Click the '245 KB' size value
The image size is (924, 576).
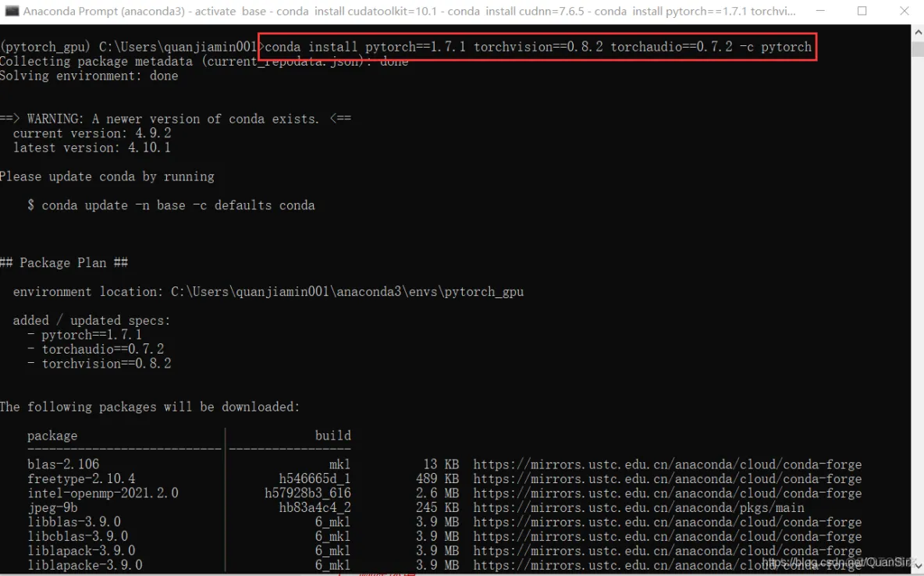coord(437,507)
